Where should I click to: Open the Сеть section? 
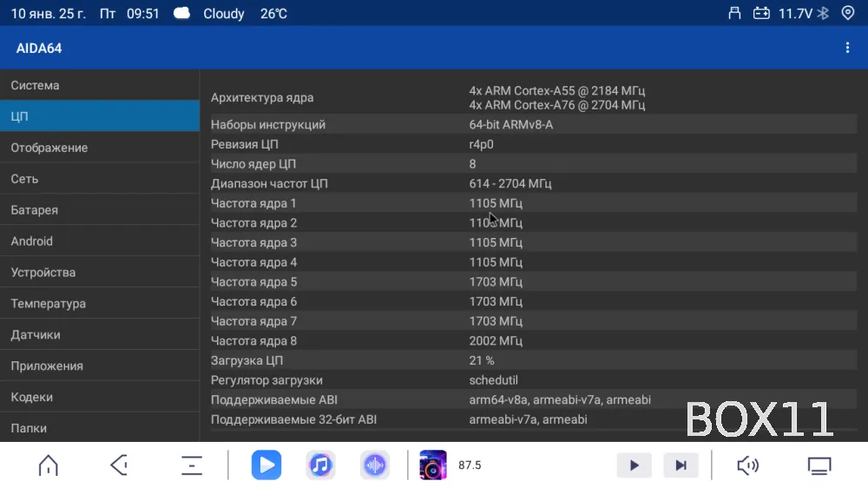(x=100, y=178)
